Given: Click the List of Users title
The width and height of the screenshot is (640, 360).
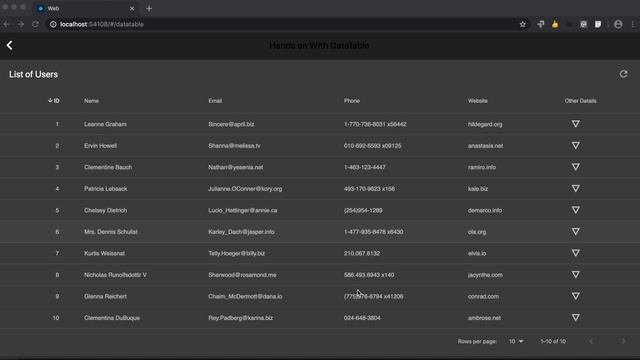Looking at the screenshot, I should (33, 74).
